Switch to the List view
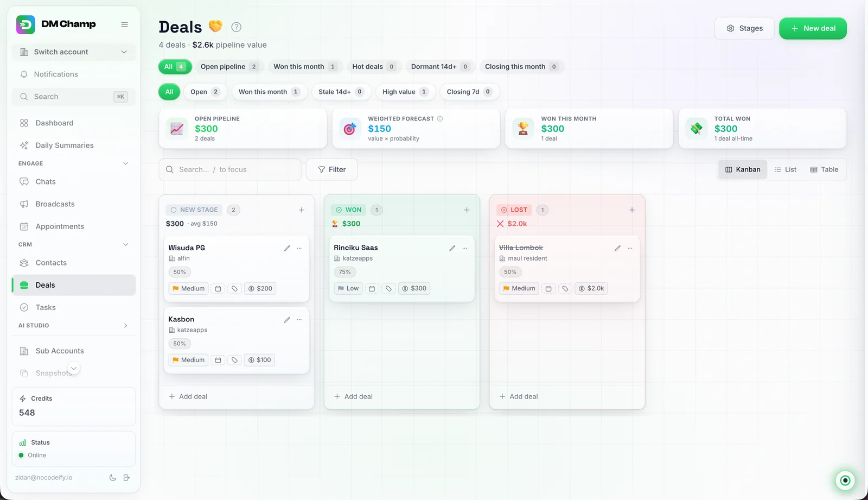 pyautogui.click(x=786, y=170)
